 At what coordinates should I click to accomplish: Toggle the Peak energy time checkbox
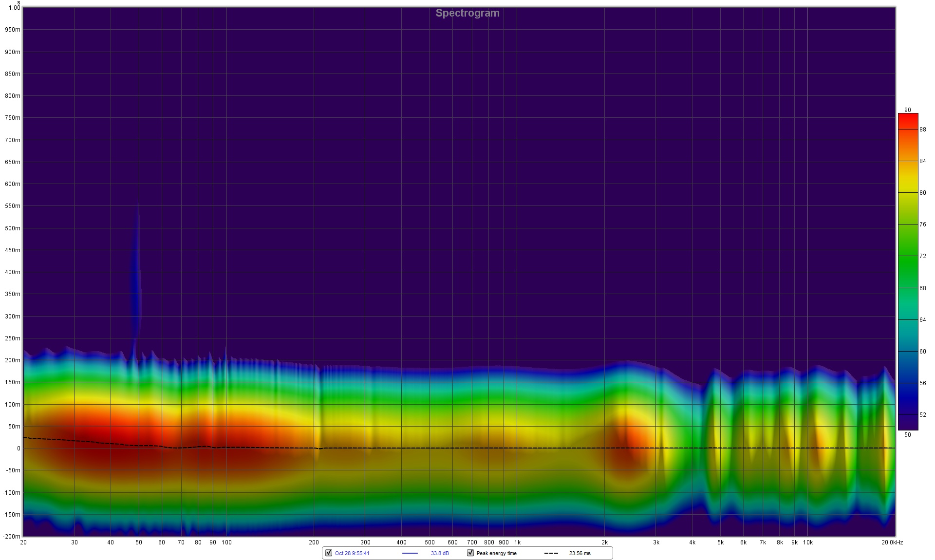(x=470, y=553)
